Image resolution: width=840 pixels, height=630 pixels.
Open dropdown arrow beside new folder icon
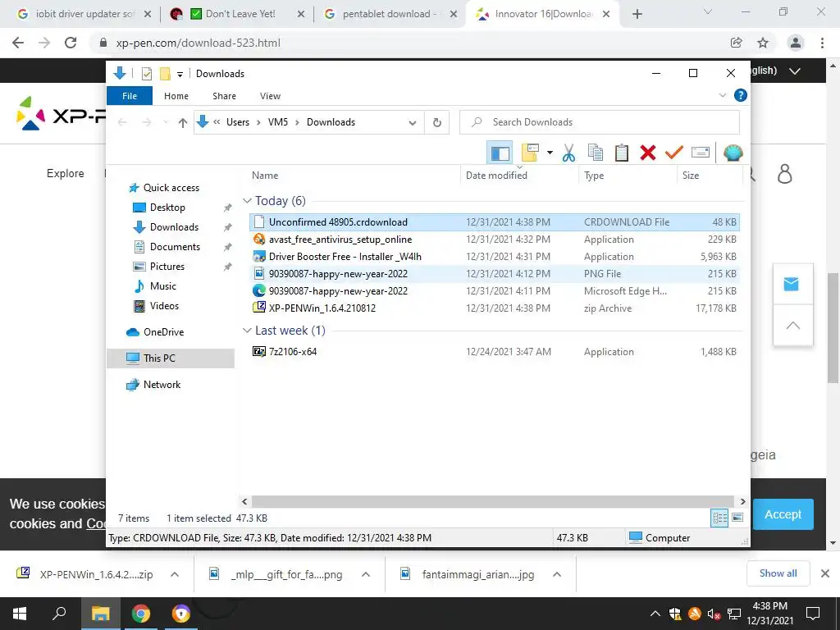click(x=550, y=153)
